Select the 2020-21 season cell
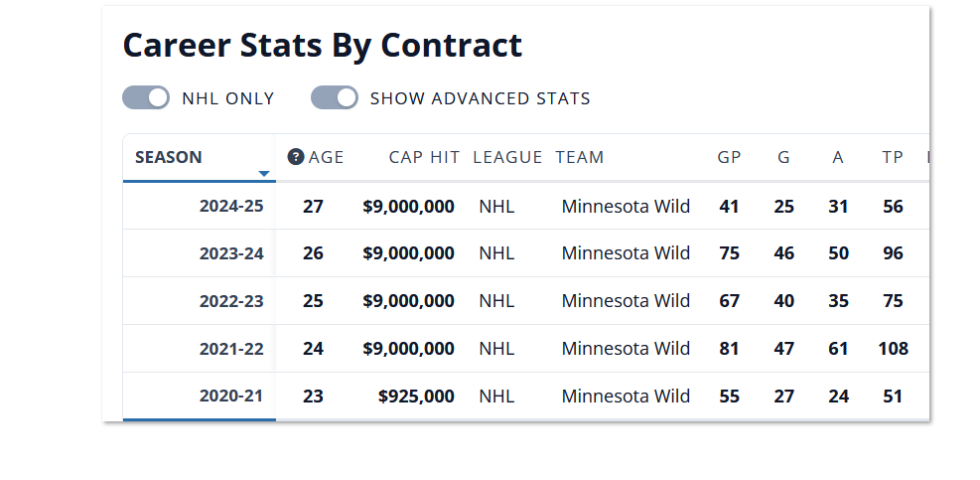The height and width of the screenshot is (480, 980). 231,397
